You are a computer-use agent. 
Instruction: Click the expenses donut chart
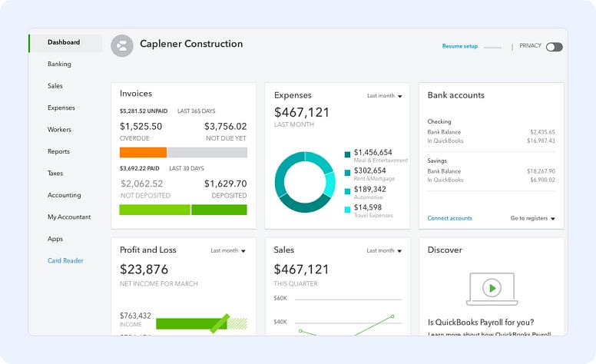(x=305, y=182)
